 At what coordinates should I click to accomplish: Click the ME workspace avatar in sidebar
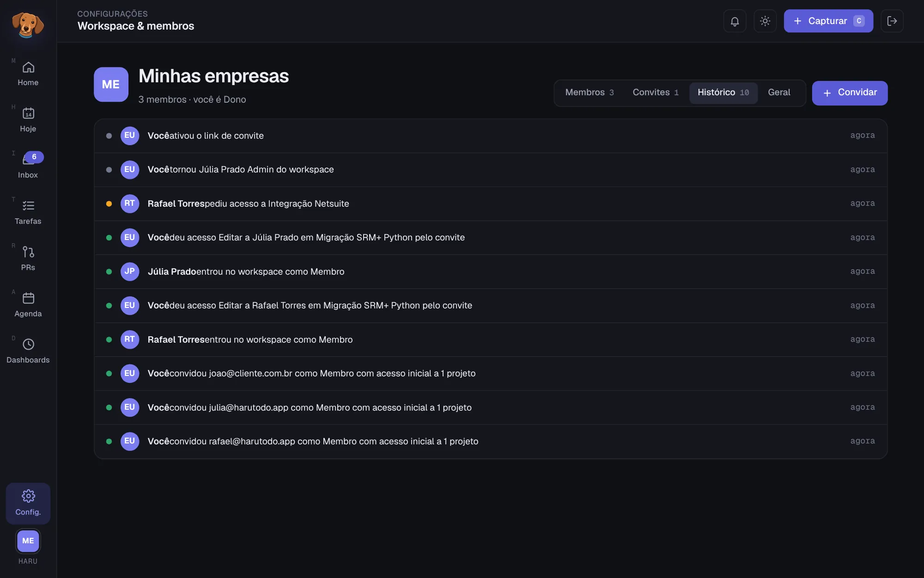click(x=28, y=541)
